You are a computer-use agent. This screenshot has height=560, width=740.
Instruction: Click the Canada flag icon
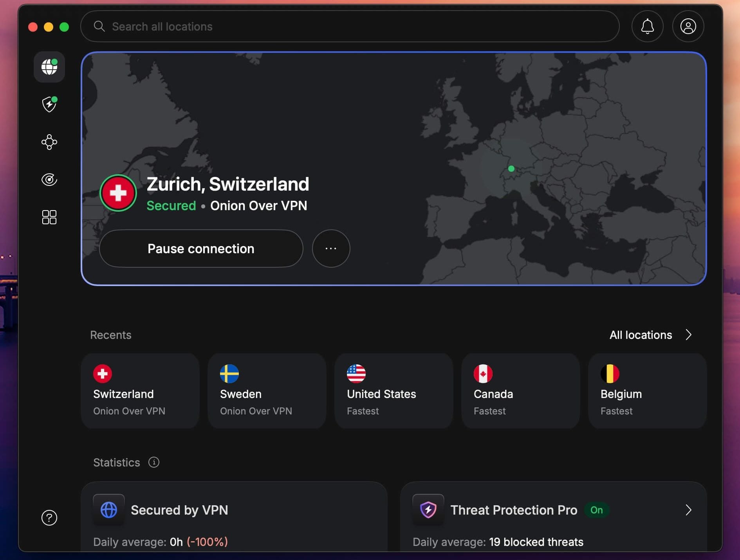point(483,373)
